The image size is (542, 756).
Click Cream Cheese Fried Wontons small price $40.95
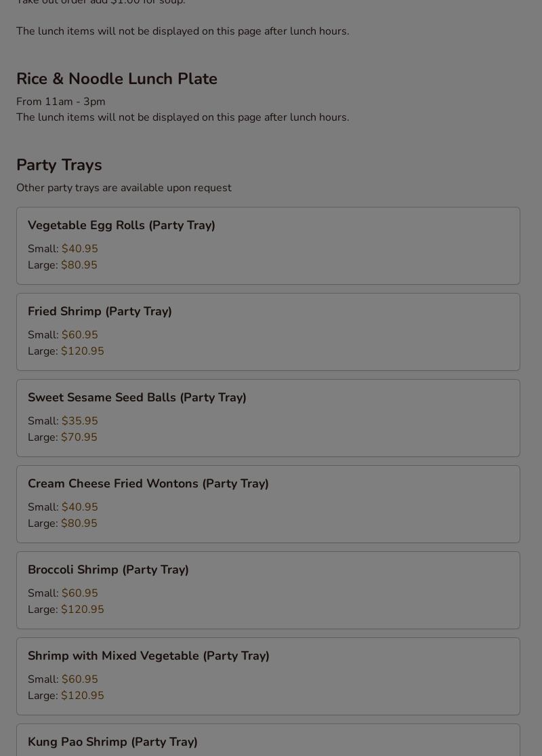79,507
